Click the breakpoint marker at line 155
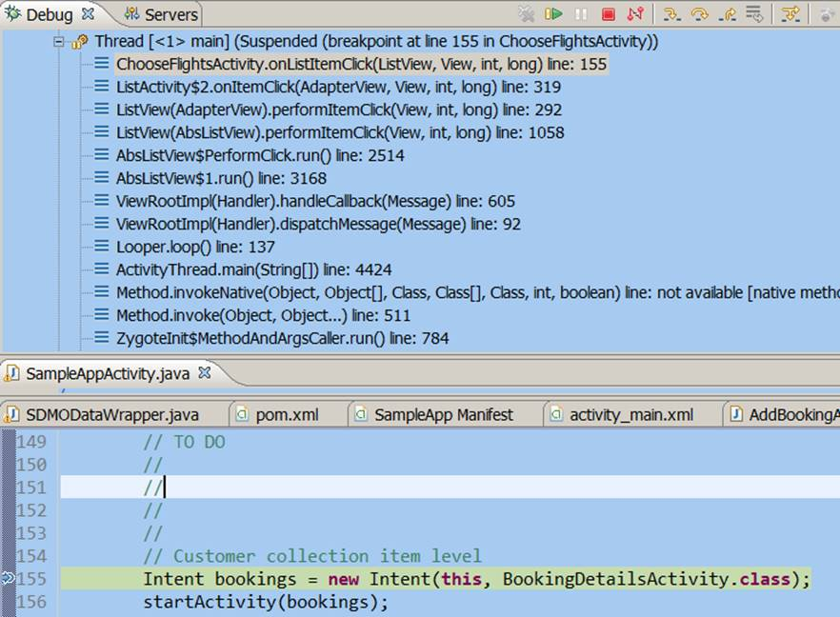This screenshot has width=840, height=617. pos(8,579)
